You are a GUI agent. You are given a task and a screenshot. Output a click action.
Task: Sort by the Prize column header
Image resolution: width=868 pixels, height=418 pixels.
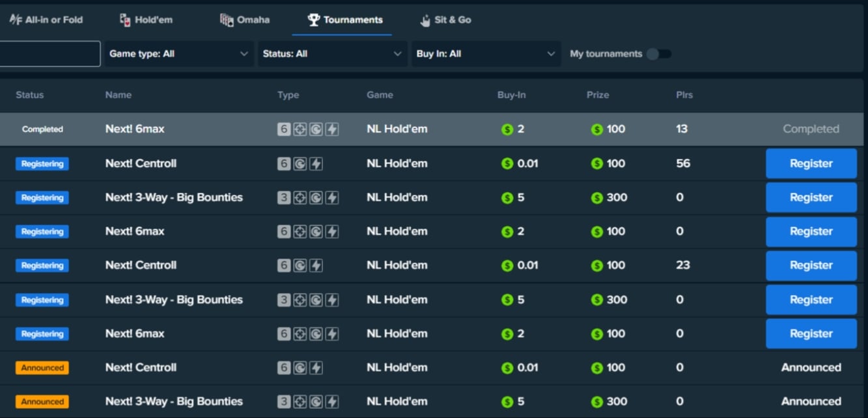598,95
